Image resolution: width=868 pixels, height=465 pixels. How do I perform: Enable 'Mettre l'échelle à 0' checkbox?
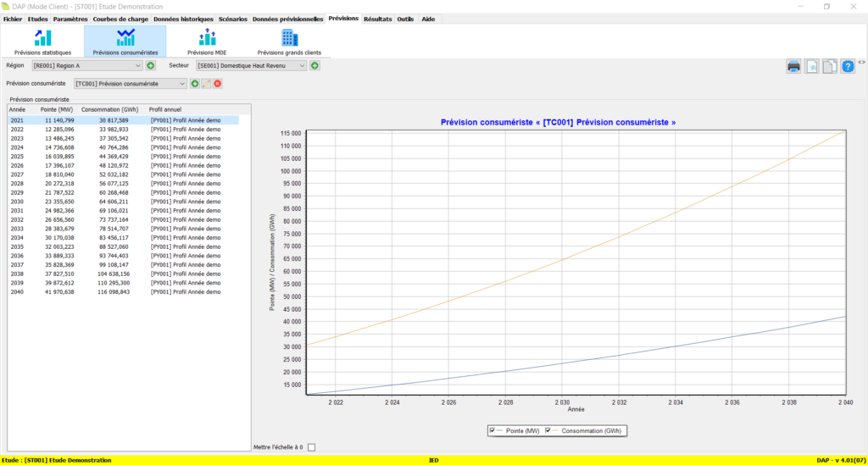click(311, 447)
